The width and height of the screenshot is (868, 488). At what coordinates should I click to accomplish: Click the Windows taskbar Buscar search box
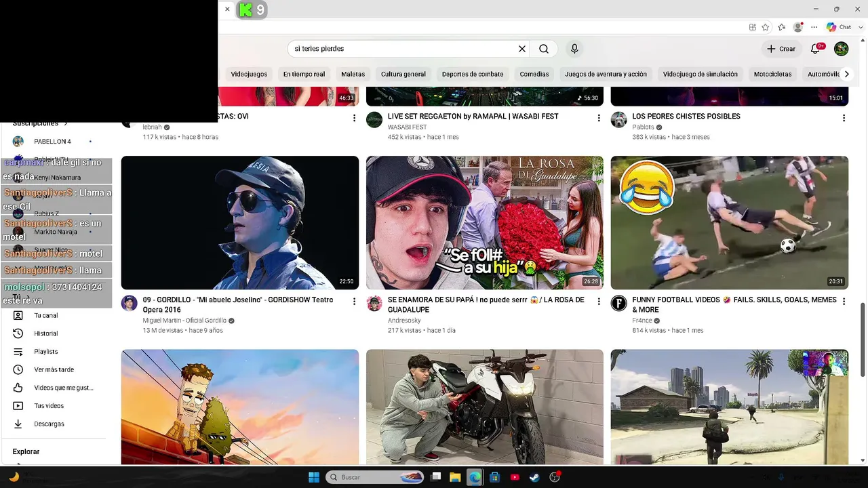click(x=375, y=477)
